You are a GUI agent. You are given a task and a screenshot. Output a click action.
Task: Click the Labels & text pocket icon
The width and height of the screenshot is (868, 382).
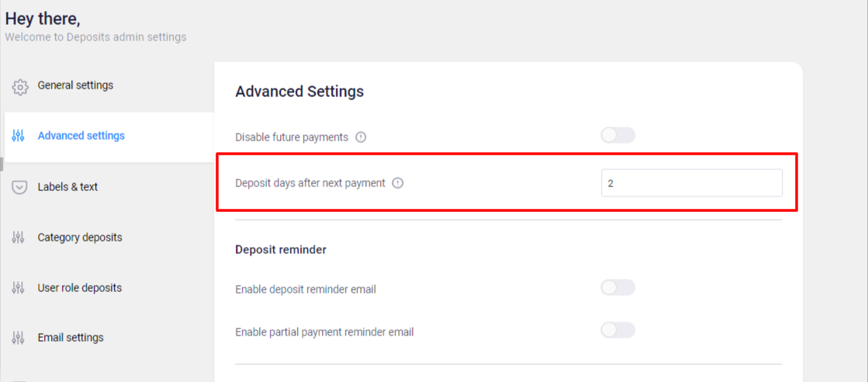(x=19, y=187)
